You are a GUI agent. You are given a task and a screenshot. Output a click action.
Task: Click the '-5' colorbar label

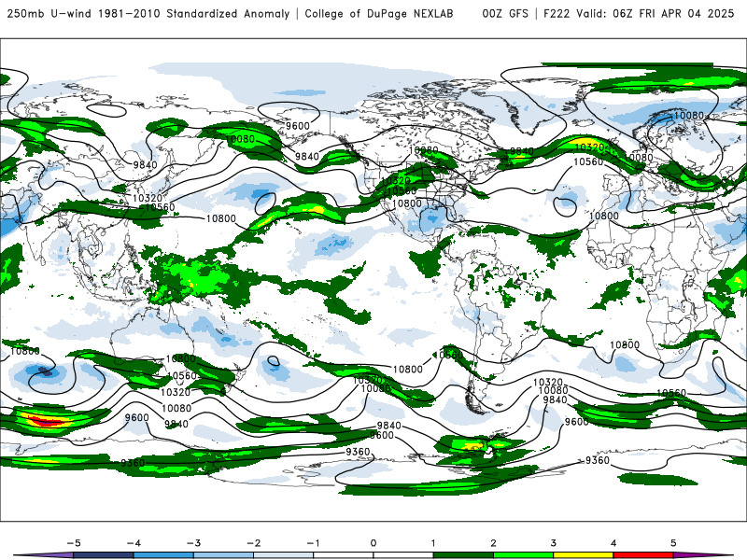click(x=74, y=543)
